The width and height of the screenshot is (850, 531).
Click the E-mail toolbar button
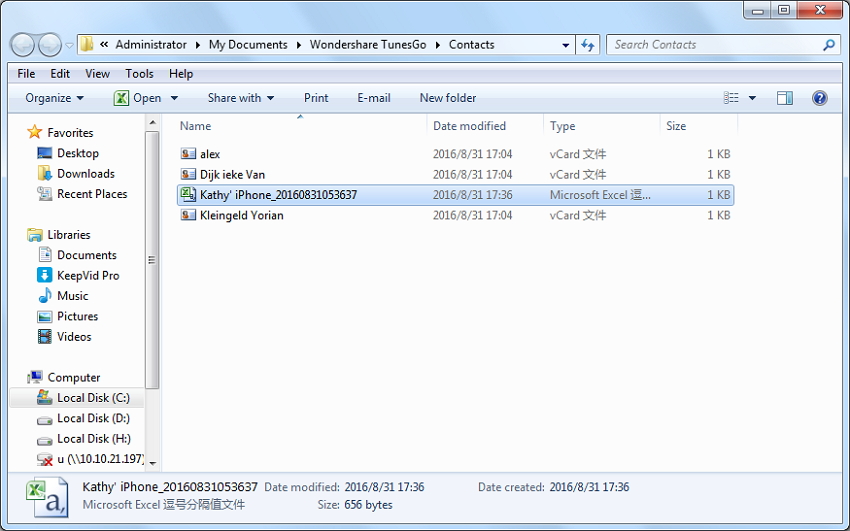(x=373, y=98)
